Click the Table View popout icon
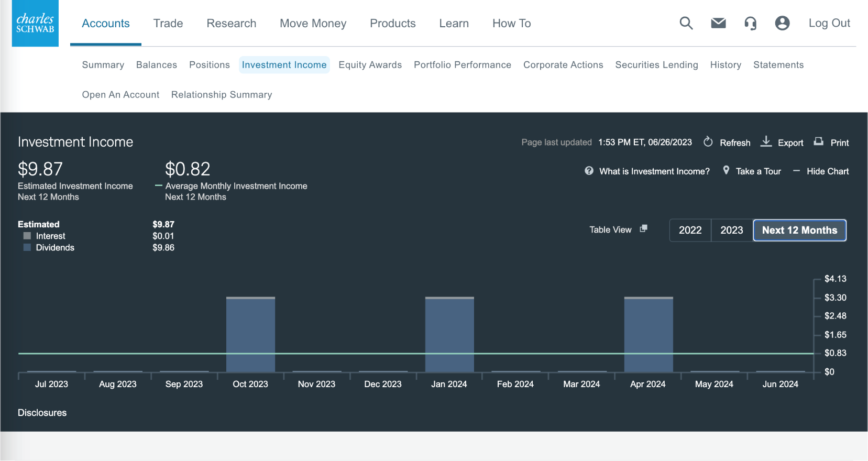 pos(644,228)
